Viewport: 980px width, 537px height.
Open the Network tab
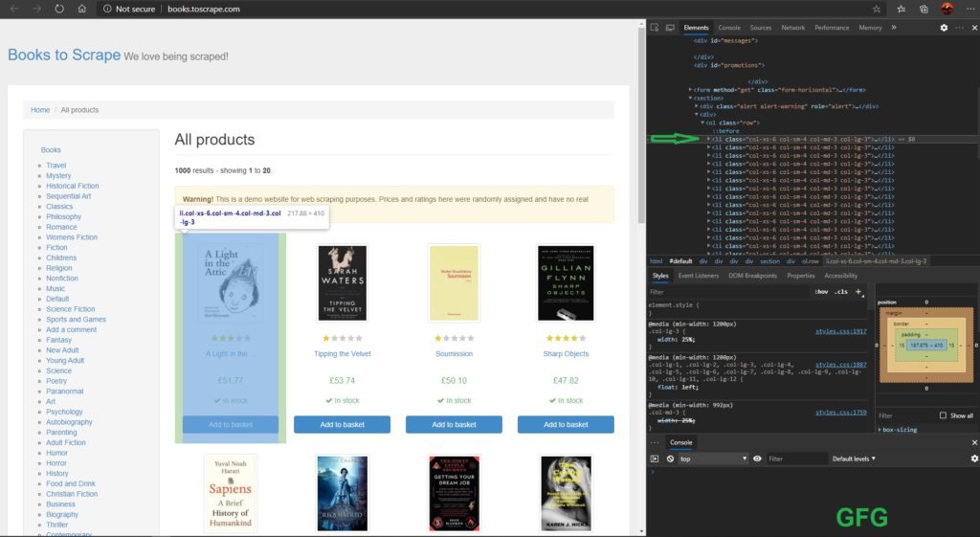click(x=793, y=28)
